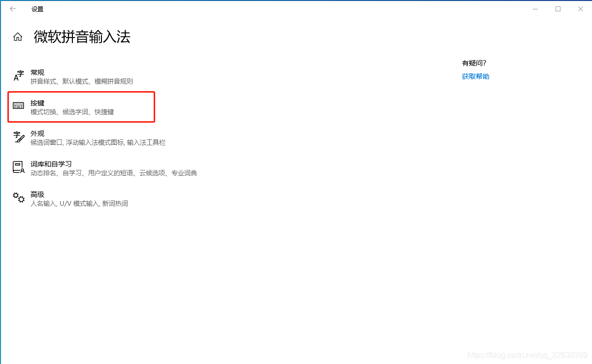Screen dimensions: 592x364
Task: Click the keyboard icon beside 按键
Action: (x=19, y=106)
